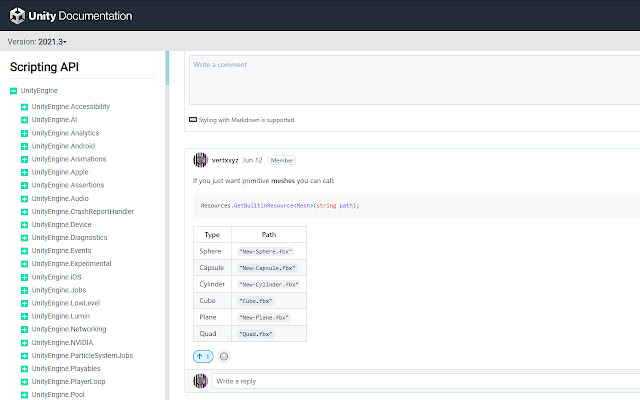Open Styling with Markdown is supported link

coord(246,120)
